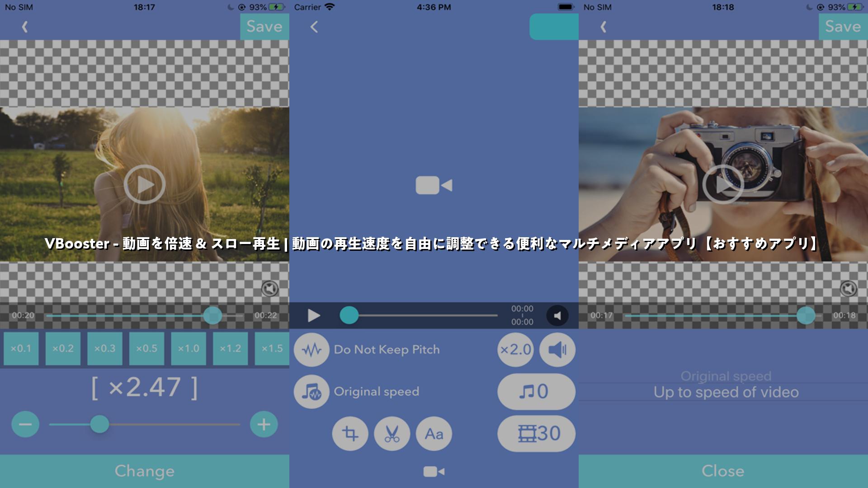Tap the battery icon on the 4:36 PM screen

click(565, 7)
